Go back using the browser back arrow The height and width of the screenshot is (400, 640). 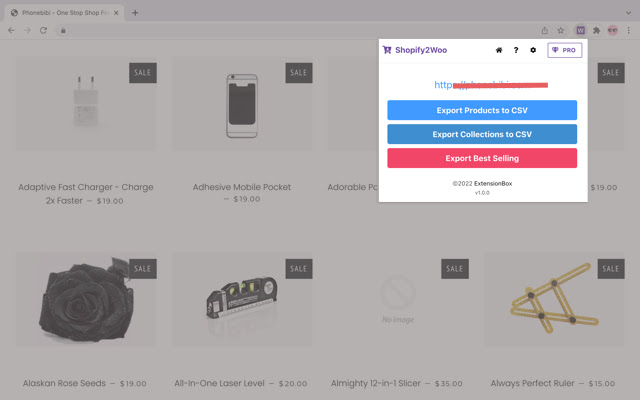click(x=11, y=30)
